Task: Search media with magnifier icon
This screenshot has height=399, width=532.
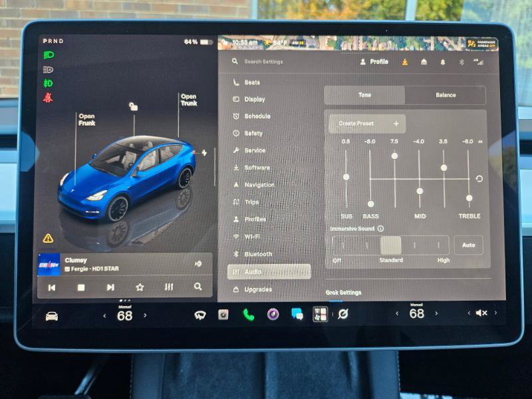Action: 198,287
